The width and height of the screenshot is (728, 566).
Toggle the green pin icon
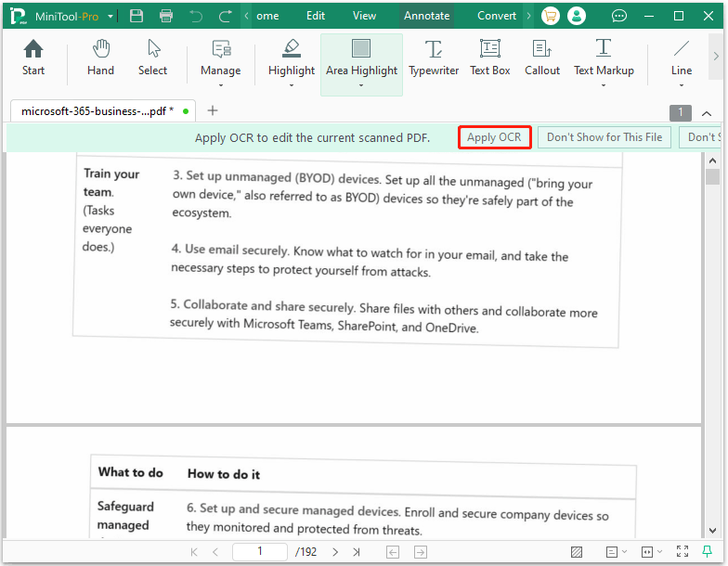(x=708, y=551)
